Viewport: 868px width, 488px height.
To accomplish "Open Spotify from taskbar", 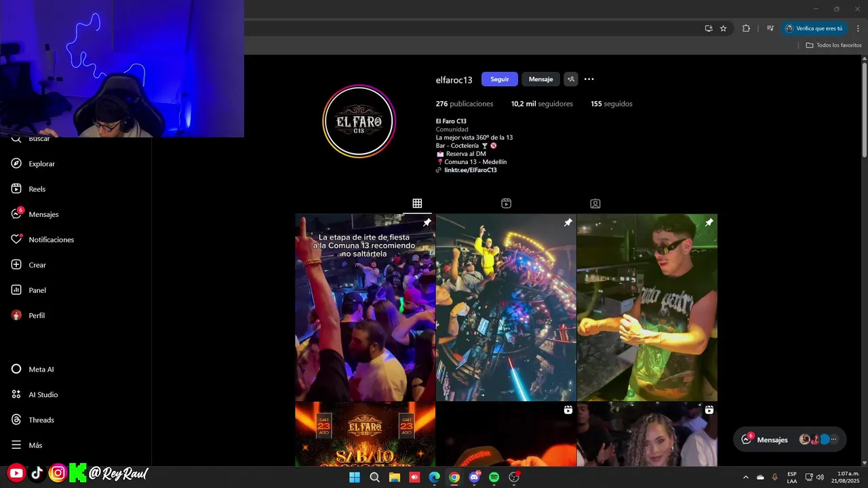I will pos(494,477).
